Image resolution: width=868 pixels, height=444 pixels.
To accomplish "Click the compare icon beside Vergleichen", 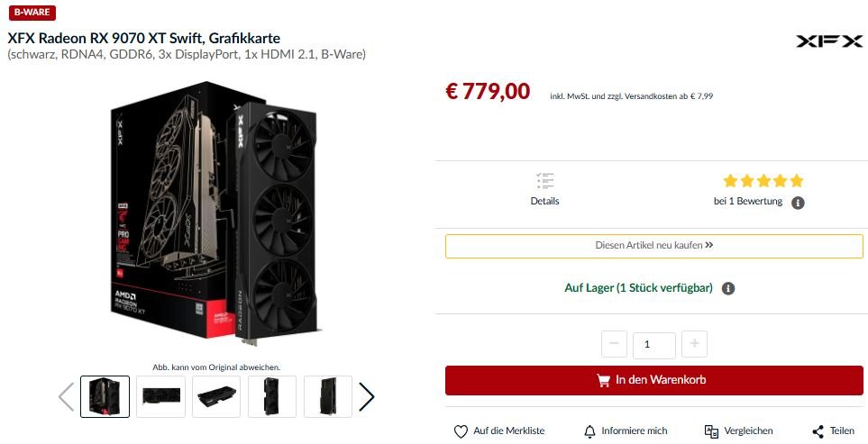I will [711, 431].
